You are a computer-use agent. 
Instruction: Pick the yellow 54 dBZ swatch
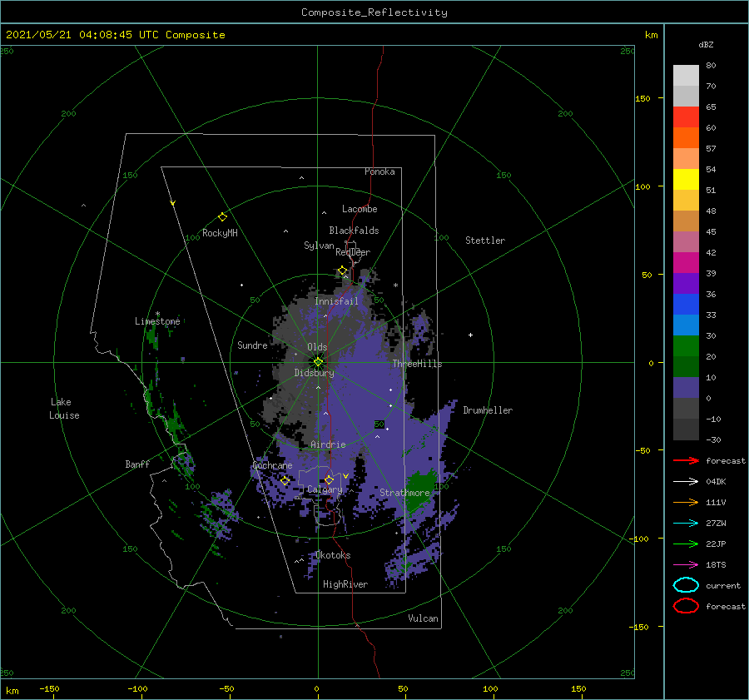click(686, 179)
